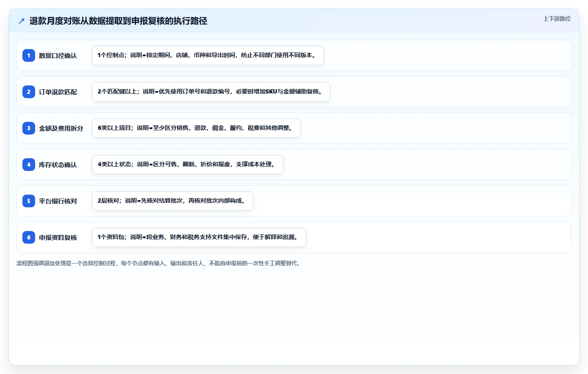Click the step 5 number badge
Screen dimensions: 588x374
pyautogui.click(x=29, y=201)
